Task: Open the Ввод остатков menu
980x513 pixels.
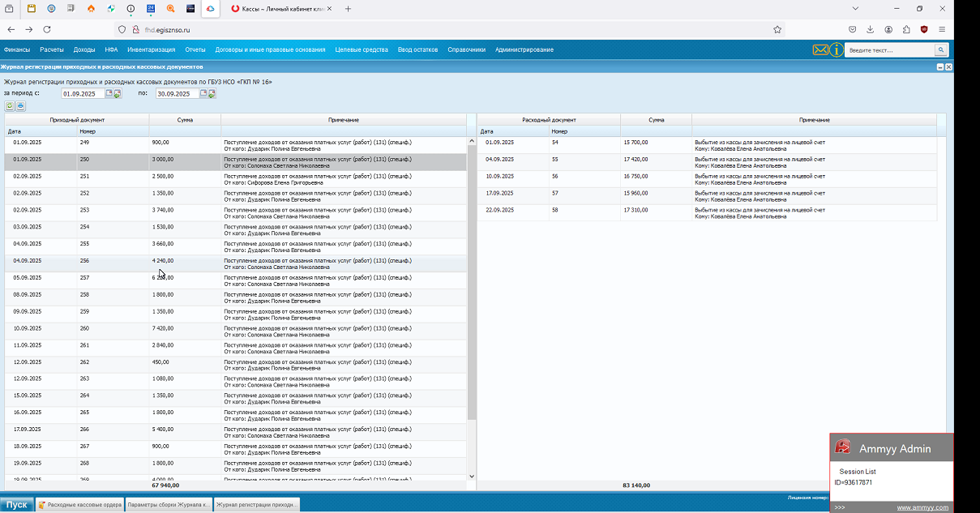Action: tap(417, 49)
